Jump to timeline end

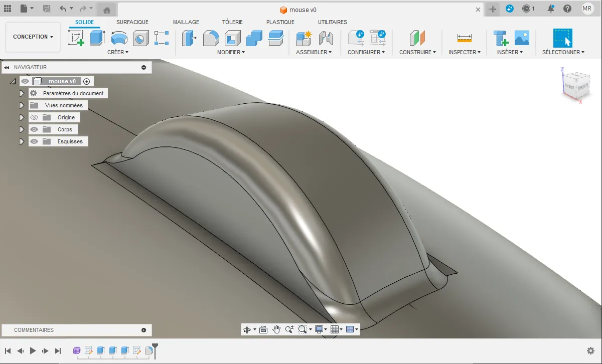pos(58,351)
